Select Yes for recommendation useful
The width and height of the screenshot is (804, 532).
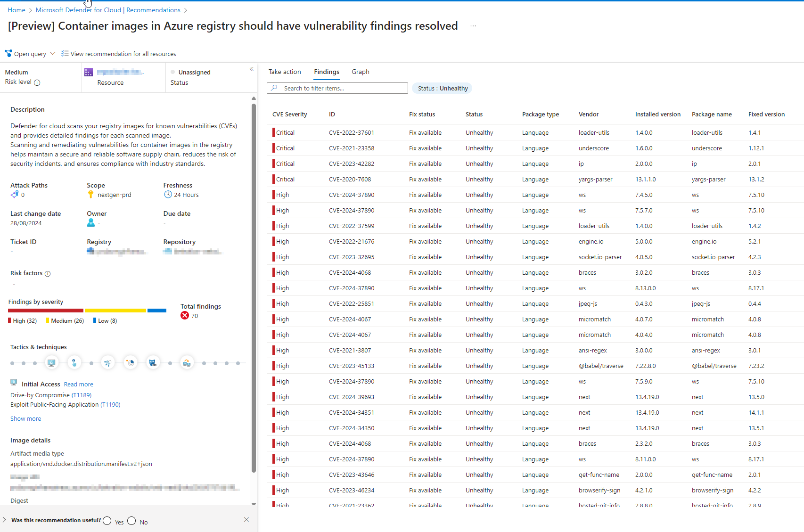tap(107, 521)
